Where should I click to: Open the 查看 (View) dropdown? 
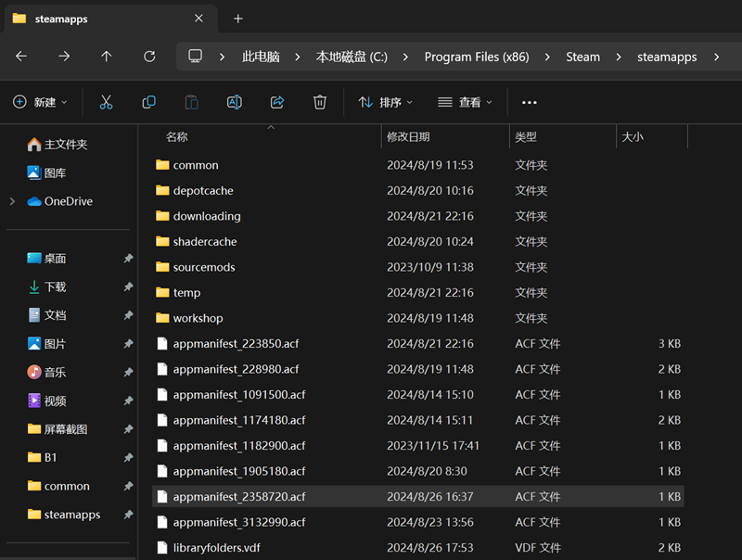(x=466, y=102)
